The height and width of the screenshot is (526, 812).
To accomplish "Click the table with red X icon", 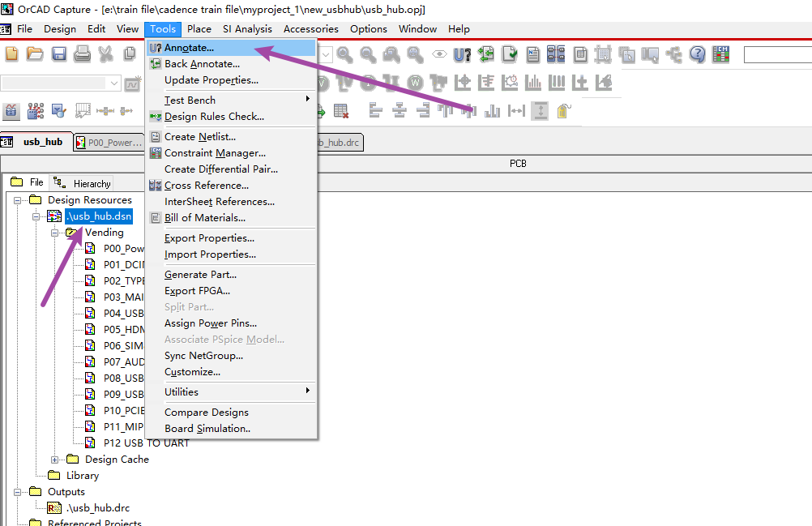I will pos(340,111).
